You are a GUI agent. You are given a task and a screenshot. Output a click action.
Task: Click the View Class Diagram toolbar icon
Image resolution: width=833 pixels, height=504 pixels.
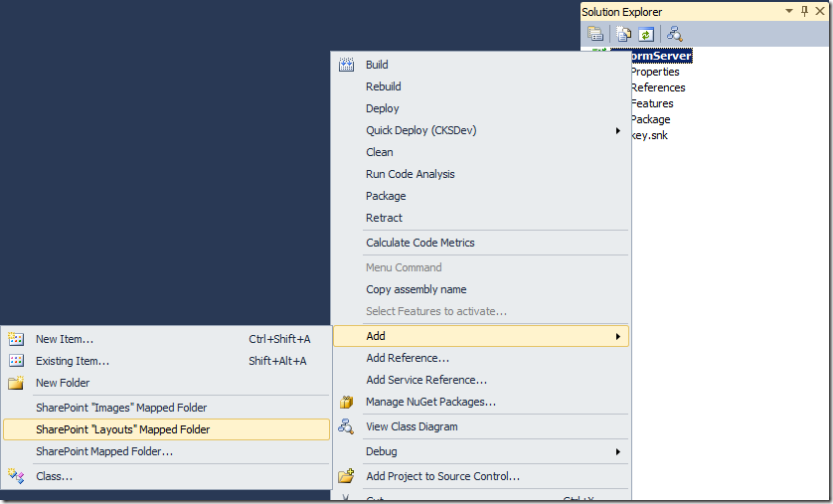674,34
